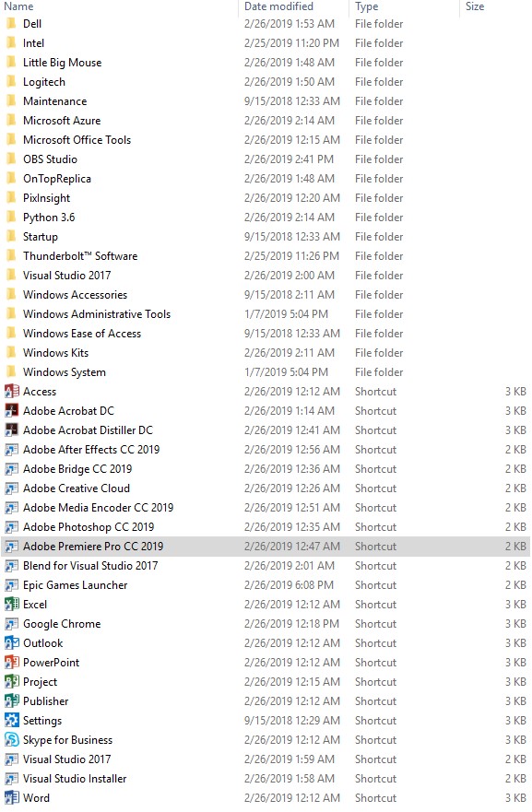Screen dimensions: 532x812
Task: Select the Adobe Creative Cloud shortcut name
Action: tap(77, 488)
